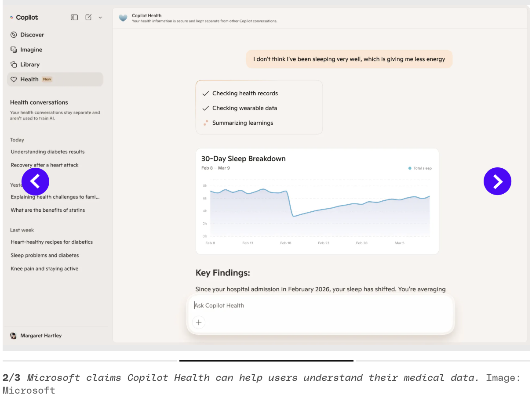The image size is (532, 398).
Task: Click the Copilot logo icon
Action: pyautogui.click(x=12, y=18)
